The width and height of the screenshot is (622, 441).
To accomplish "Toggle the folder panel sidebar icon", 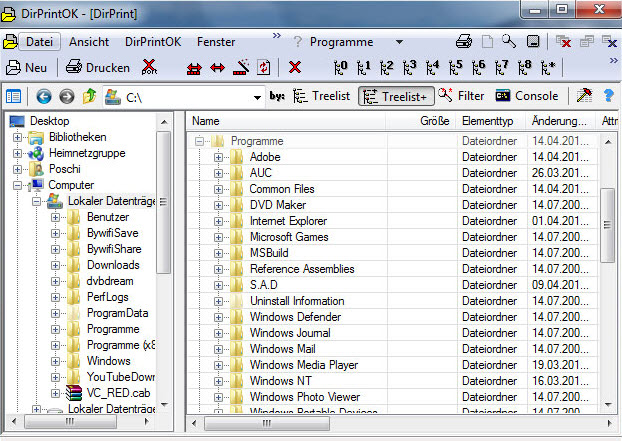I will [x=13, y=96].
